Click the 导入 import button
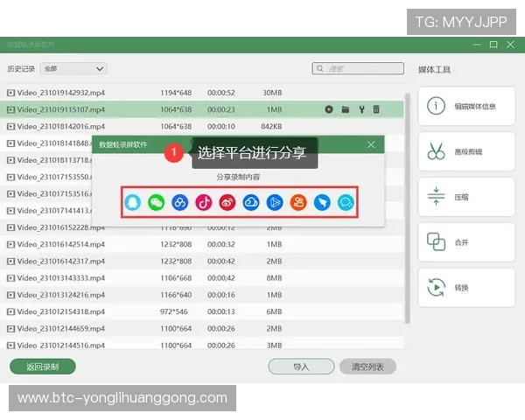Viewport: 525px width, 420px height. coord(301,367)
